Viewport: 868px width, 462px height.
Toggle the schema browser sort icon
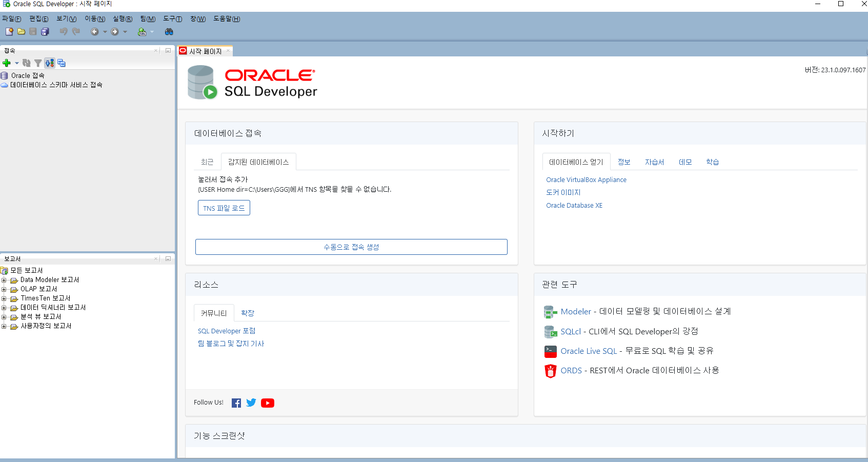pos(50,63)
